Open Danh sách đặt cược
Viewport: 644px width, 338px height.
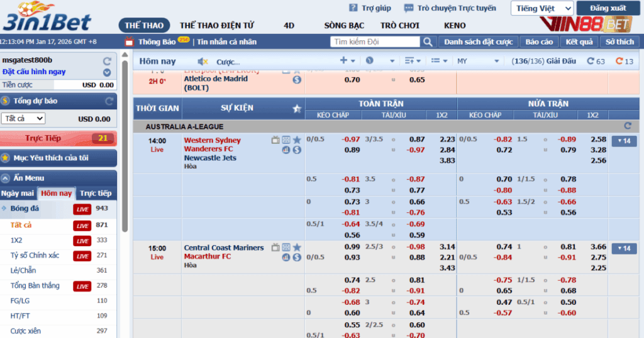[x=479, y=42]
